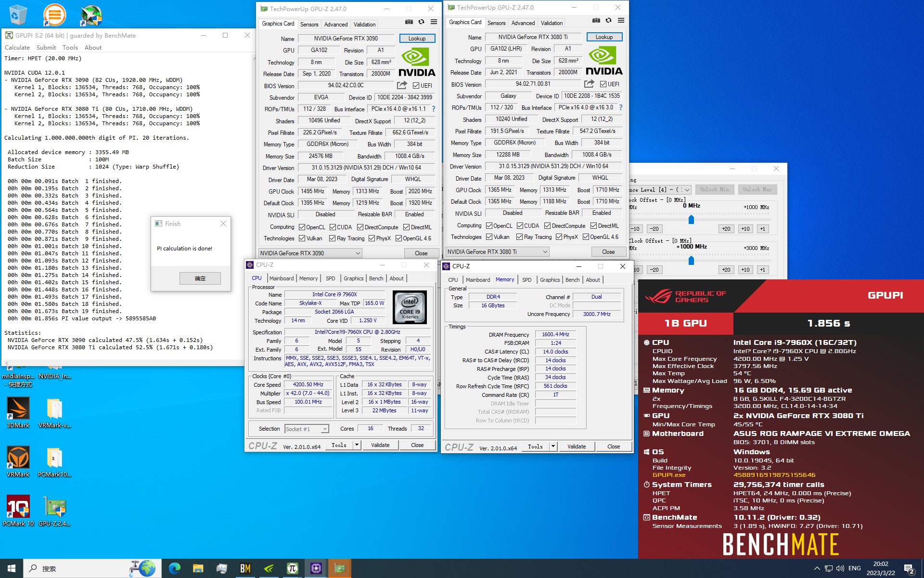This screenshot has width=924, height=578.
Task: Click Close button in RTX 3080 Ti GPU-Z
Action: pyautogui.click(x=608, y=252)
